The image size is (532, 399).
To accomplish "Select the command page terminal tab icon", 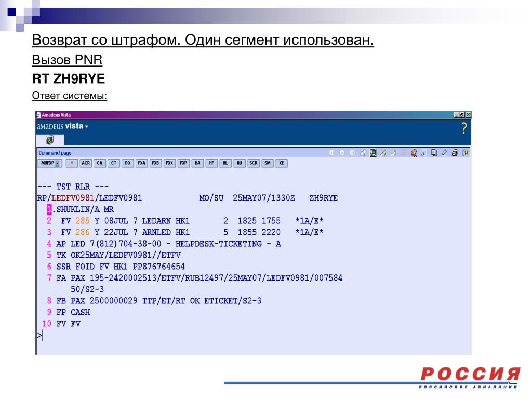I will click(x=49, y=139).
